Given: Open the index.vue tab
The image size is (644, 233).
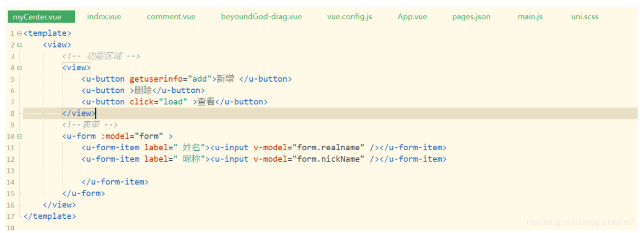Looking at the screenshot, I should tap(104, 17).
